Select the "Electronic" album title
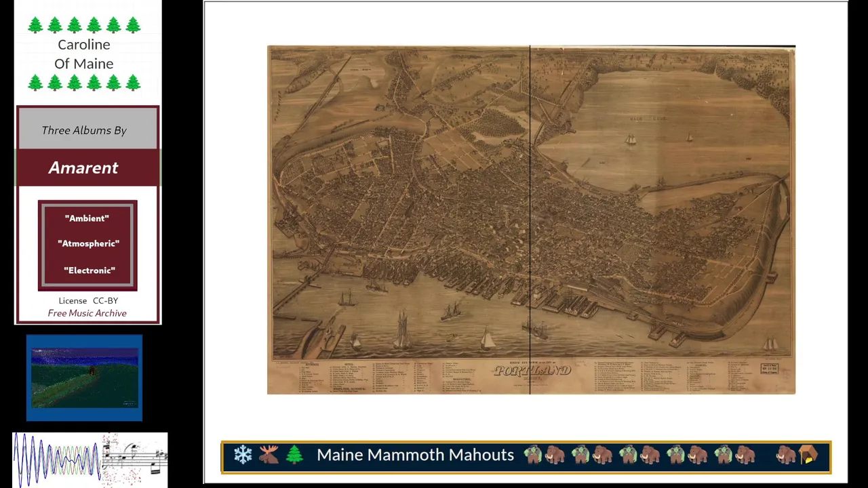 pos(89,270)
